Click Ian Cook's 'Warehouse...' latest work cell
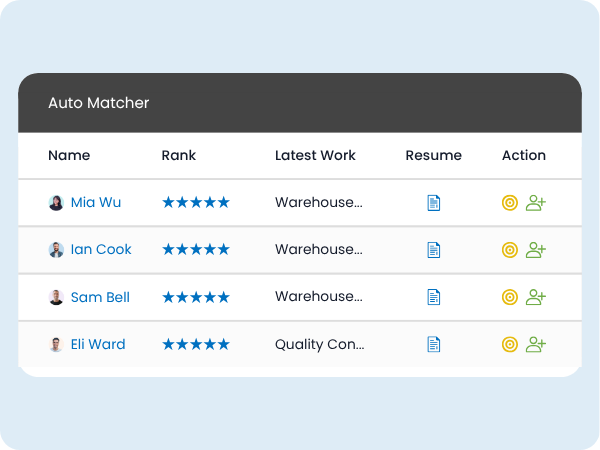Screen dimensions: 600x450 [319, 249]
